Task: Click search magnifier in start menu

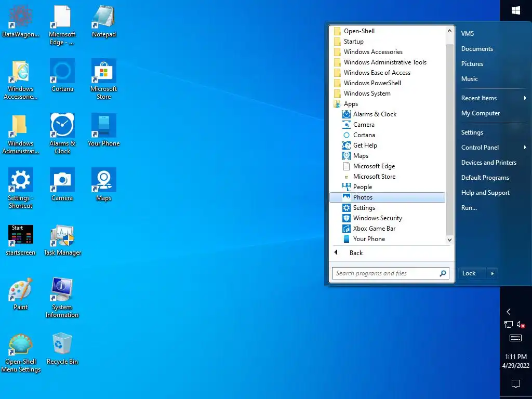Action: click(x=443, y=273)
